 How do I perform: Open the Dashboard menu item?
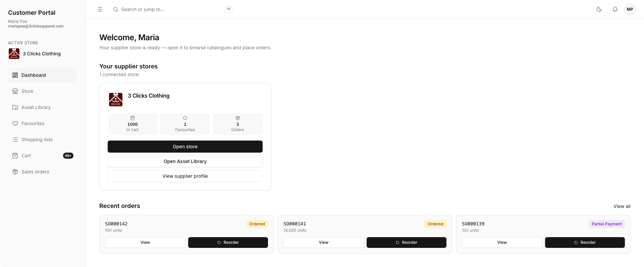pos(43,75)
